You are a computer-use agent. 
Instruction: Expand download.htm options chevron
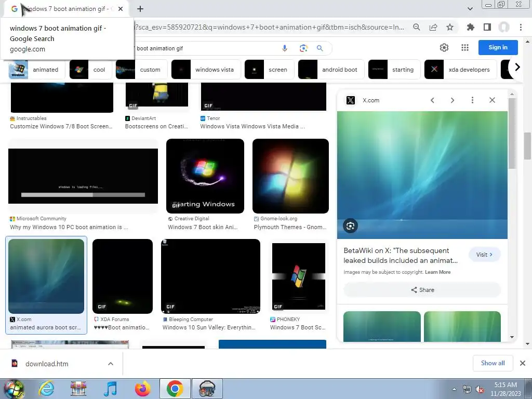tap(111, 364)
